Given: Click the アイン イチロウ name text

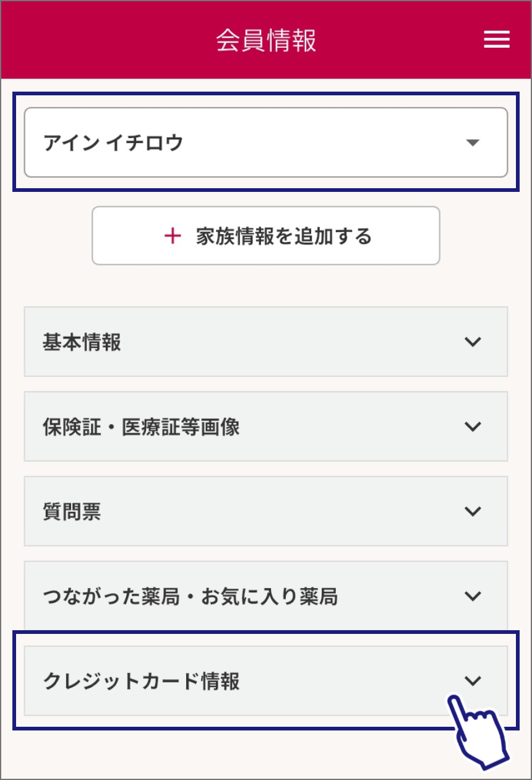Looking at the screenshot, I should pyautogui.click(x=114, y=143).
